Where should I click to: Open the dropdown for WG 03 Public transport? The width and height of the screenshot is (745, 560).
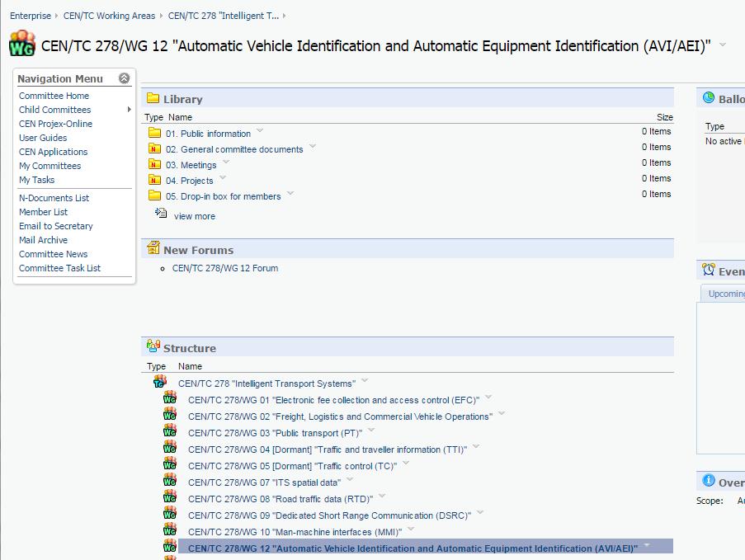[371, 430]
